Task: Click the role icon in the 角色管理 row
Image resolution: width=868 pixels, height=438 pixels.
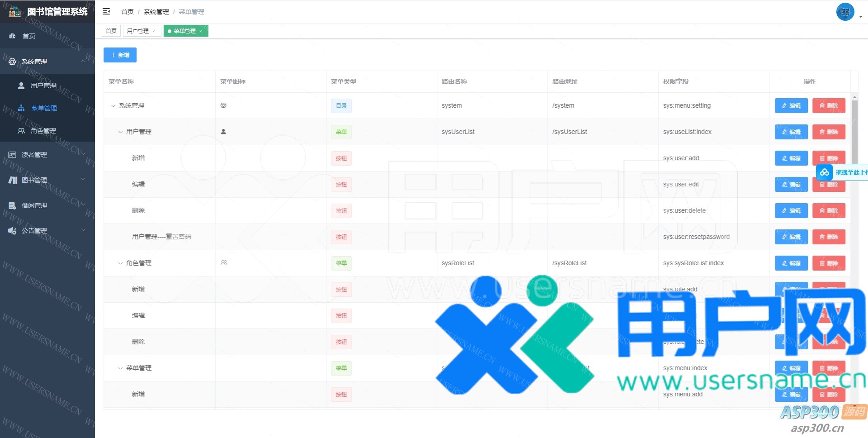Action: pos(224,263)
